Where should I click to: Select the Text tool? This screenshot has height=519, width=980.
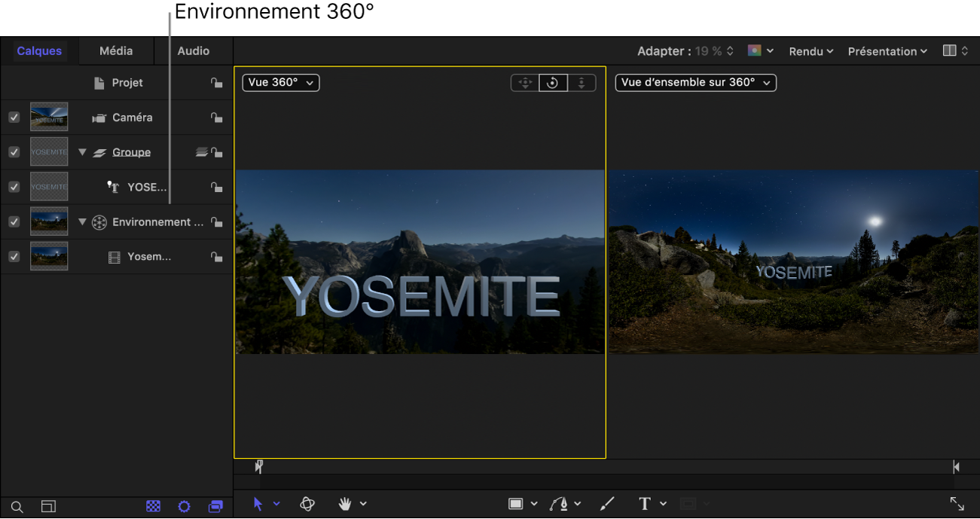coord(645,503)
